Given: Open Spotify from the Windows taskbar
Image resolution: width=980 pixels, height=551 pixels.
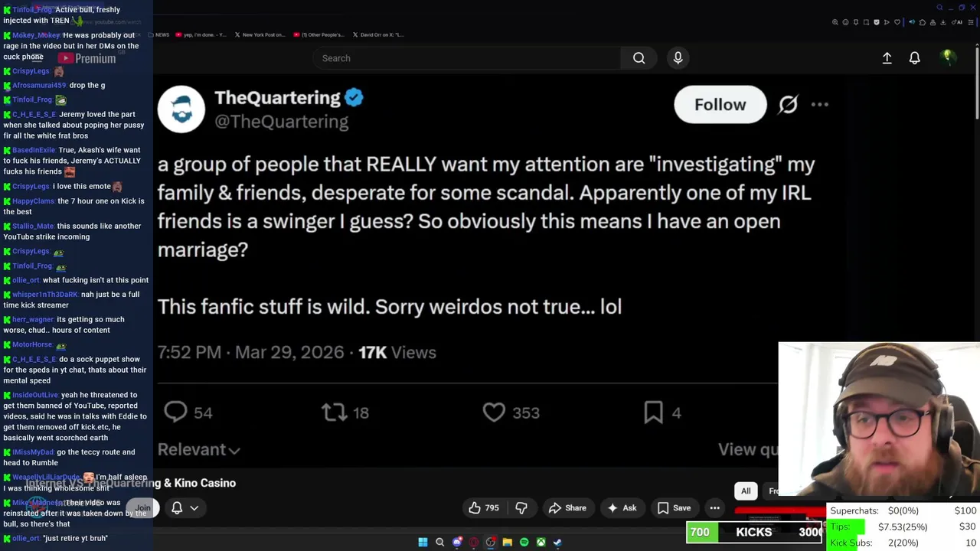Looking at the screenshot, I should click(x=524, y=542).
